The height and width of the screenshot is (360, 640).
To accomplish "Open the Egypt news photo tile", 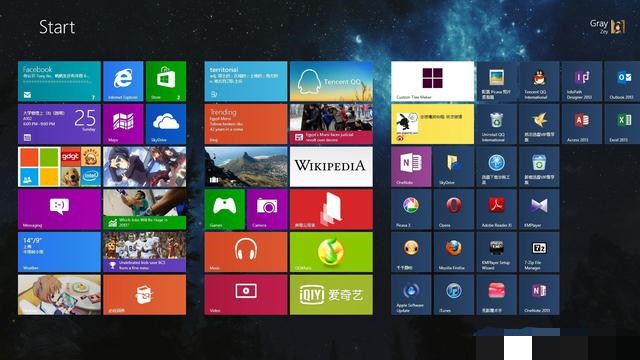I will click(331, 124).
